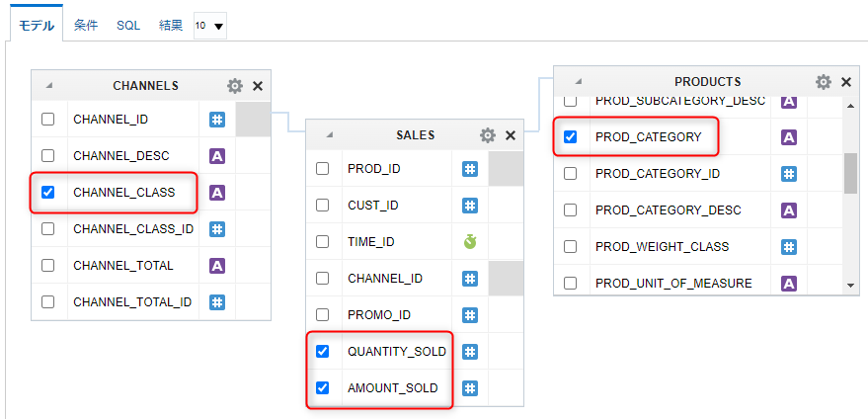Click the PROD_ID number type icon
The image size is (868, 419).
(470, 169)
